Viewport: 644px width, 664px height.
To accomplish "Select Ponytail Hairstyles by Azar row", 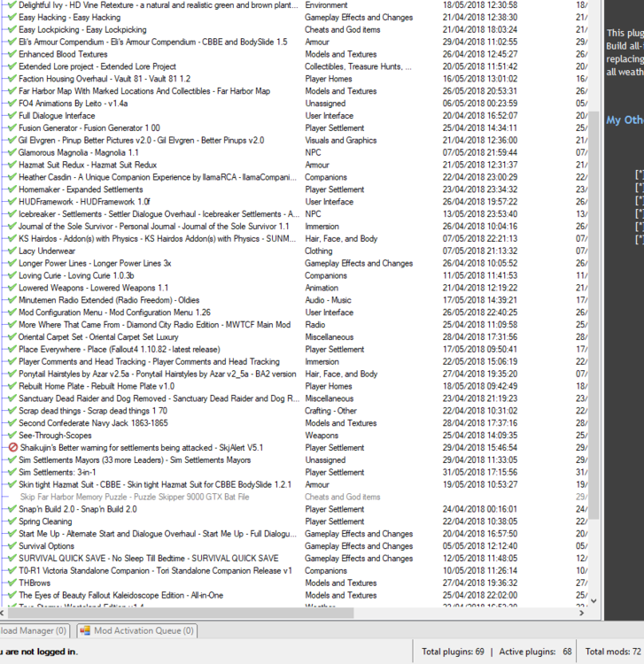I will [294, 374].
